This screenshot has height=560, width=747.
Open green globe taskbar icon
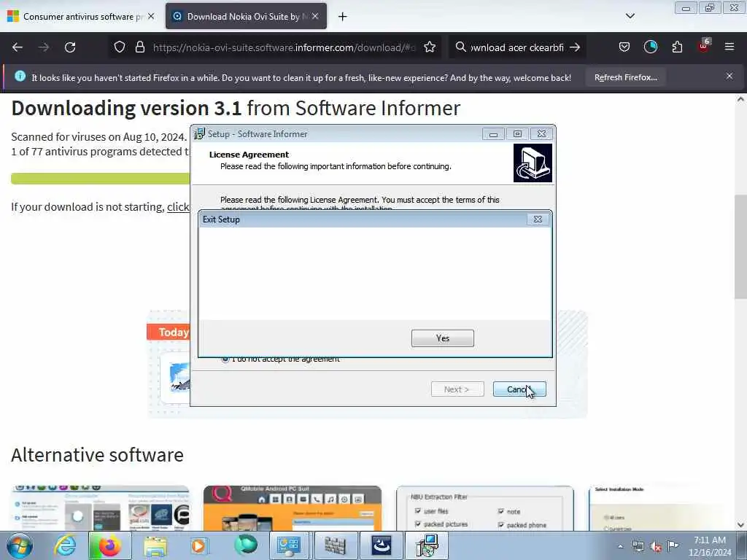(245, 545)
